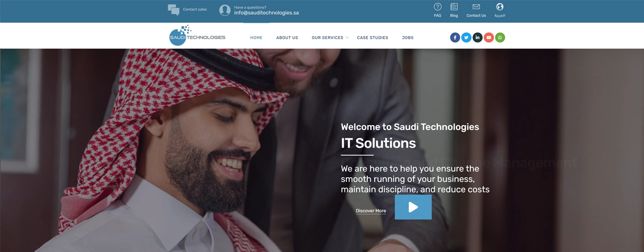Click the Discover More link
644x252 pixels.
[x=371, y=211]
